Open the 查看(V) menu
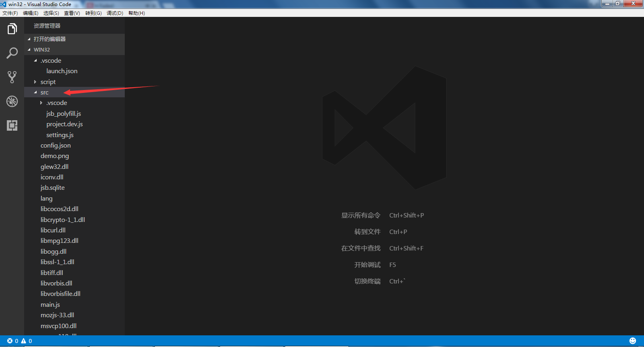The width and height of the screenshot is (644, 347). point(72,13)
